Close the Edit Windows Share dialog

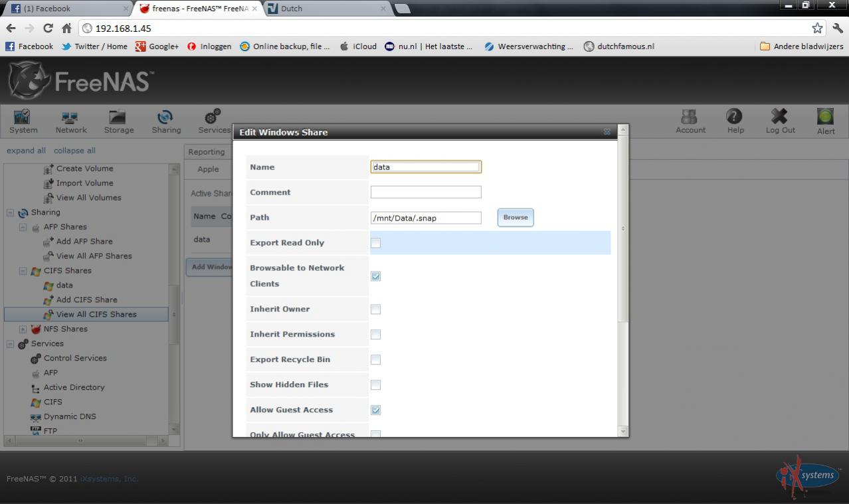607,132
